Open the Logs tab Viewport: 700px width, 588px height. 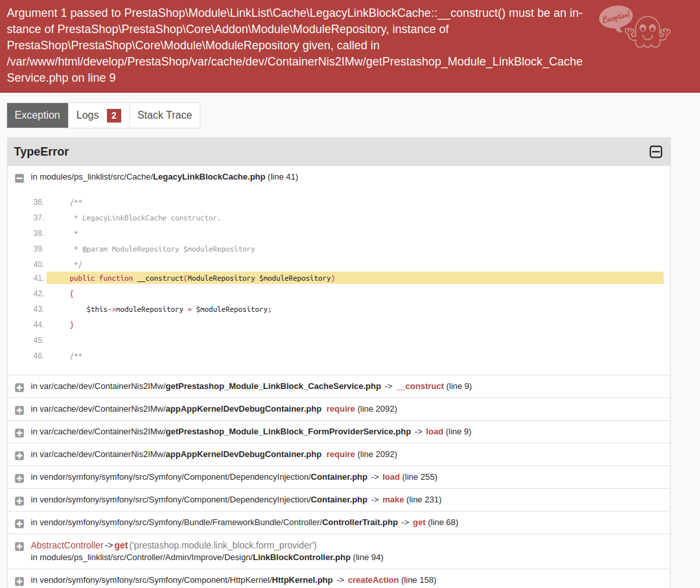(x=87, y=115)
